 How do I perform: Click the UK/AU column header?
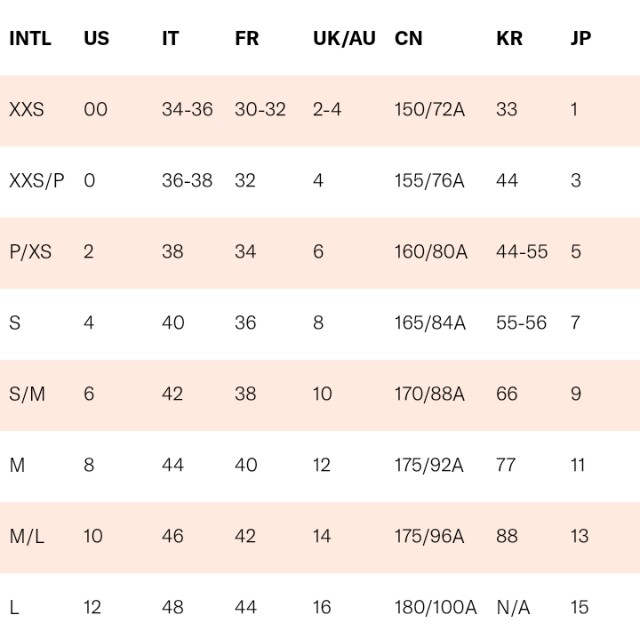pyautogui.click(x=344, y=38)
